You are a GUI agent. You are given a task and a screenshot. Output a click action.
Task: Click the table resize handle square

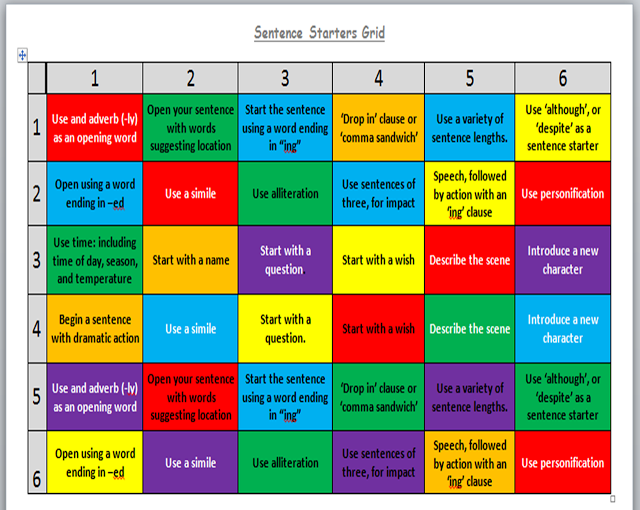coord(612,497)
